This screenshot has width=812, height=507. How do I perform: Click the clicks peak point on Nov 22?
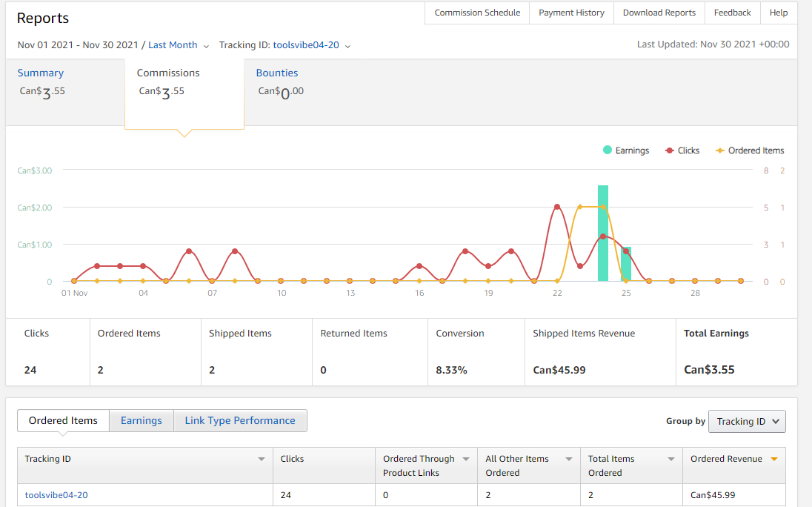[557, 207]
